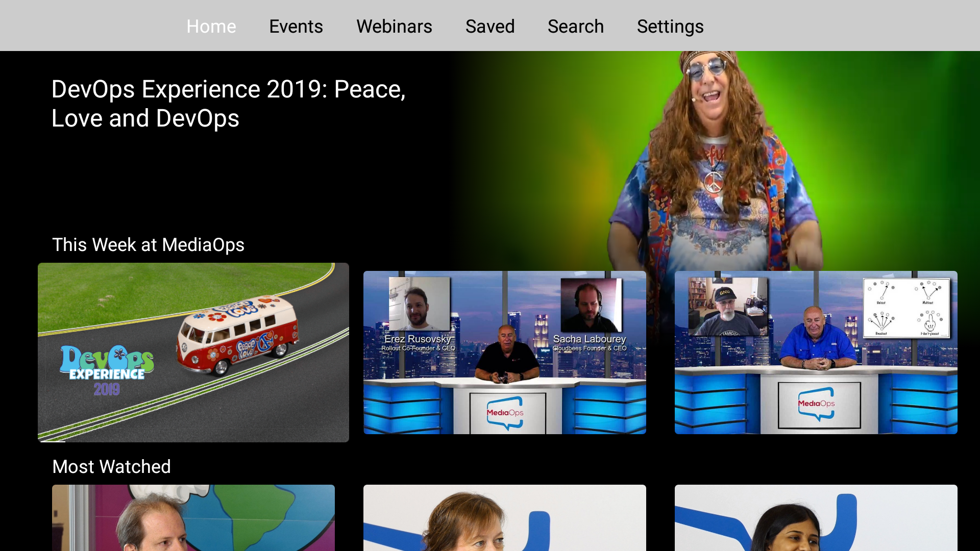This screenshot has height=551, width=980.
Task: Open the Most Watched video with globe background
Action: point(193,518)
